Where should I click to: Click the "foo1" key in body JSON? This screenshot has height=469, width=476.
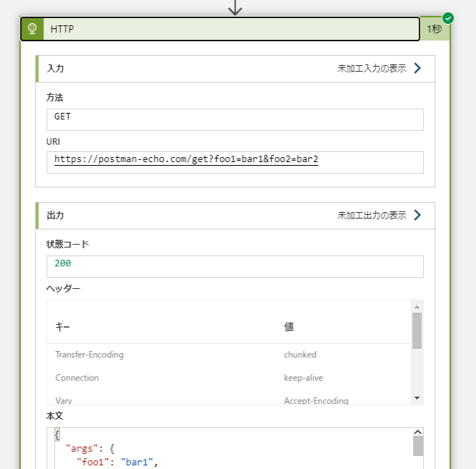[x=93, y=462]
